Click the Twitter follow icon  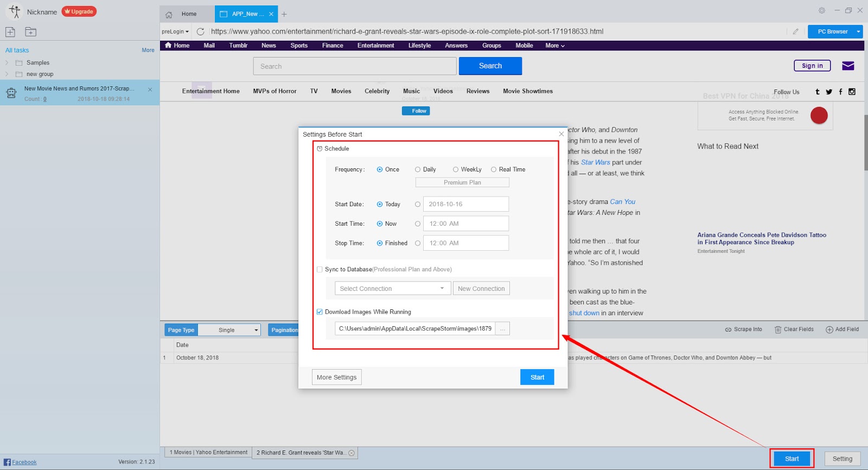pos(829,92)
